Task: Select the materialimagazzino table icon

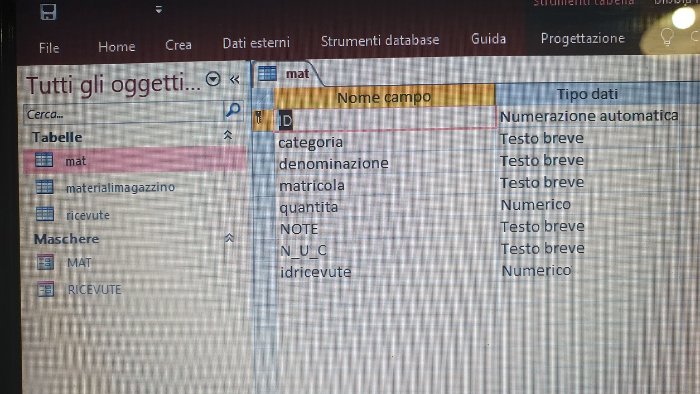Action: pyautogui.click(x=44, y=187)
